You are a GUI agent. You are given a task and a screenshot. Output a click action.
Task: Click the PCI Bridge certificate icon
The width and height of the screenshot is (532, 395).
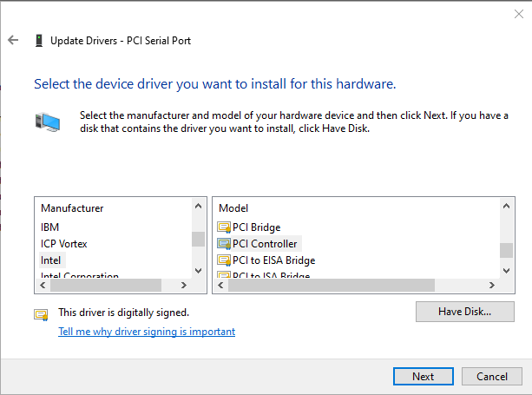(224, 227)
